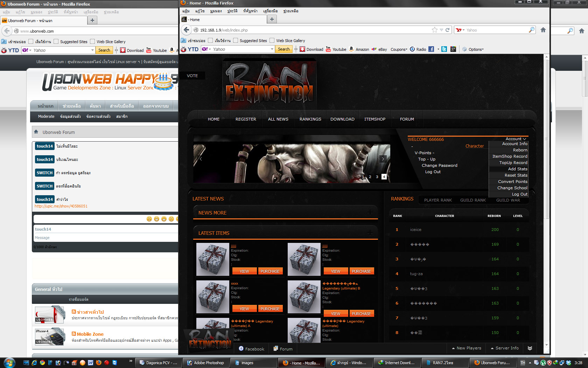
Task: Show hidden taskbar tray icons
Action: coord(530,363)
